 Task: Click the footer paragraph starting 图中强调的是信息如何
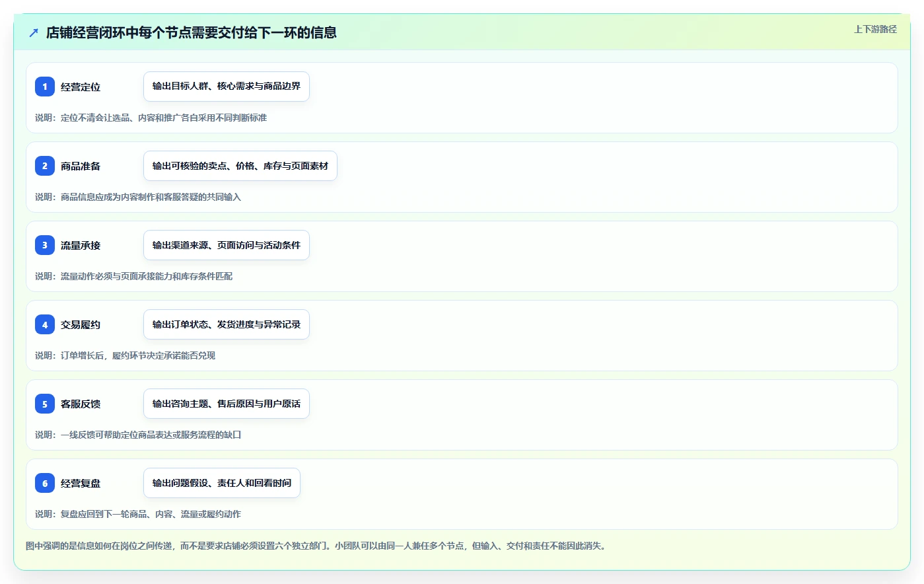click(316, 546)
